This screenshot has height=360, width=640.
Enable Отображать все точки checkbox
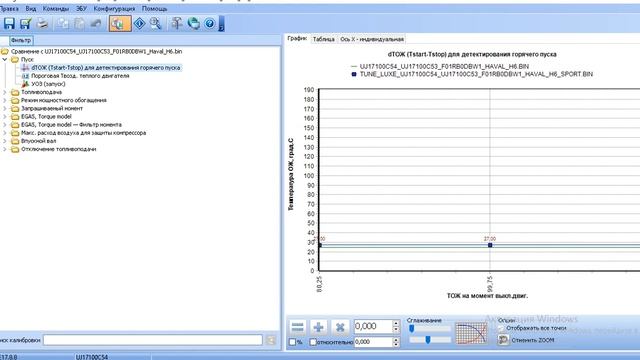(x=501, y=328)
